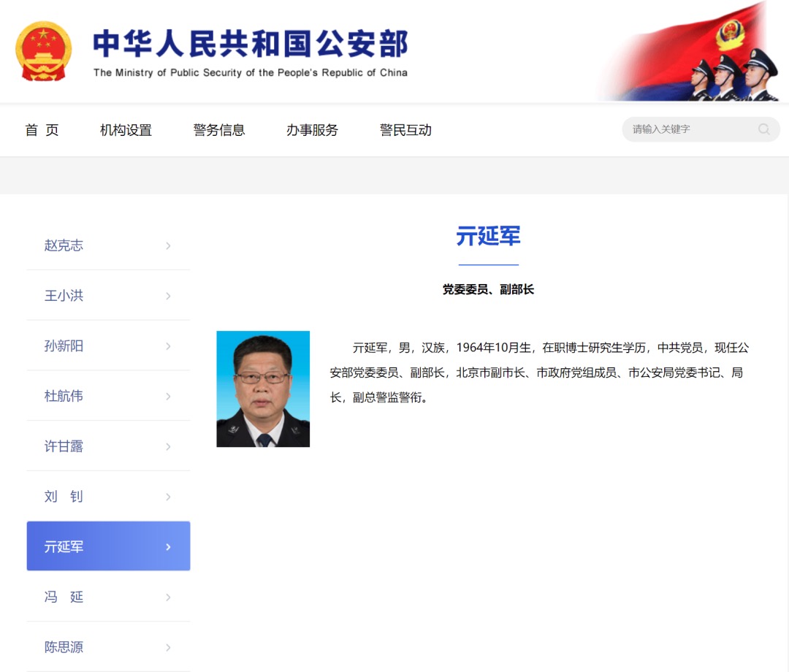The height and width of the screenshot is (672, 789).
Task: Select 冯 延 in the sidebar list
Action: point(108,597)
